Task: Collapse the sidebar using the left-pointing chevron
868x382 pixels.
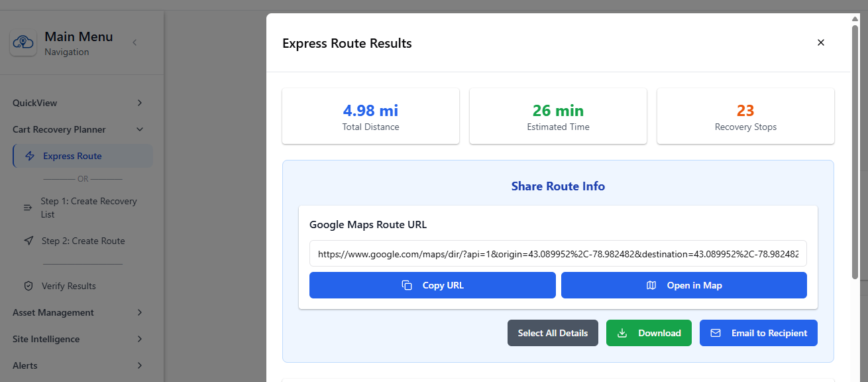Action: click(x=135, y=41)
